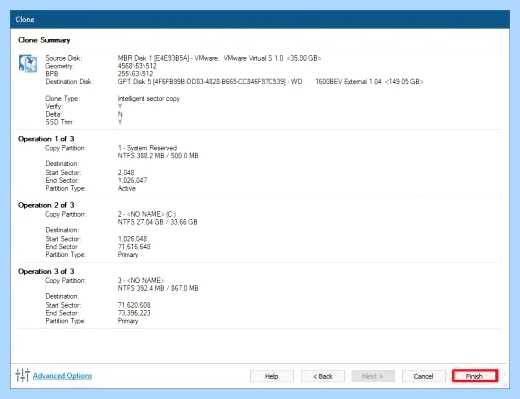Screen dimensions: 520x399
Task: Select the Operation 3 of 3 heading
Action: click(x=46, y=271)
